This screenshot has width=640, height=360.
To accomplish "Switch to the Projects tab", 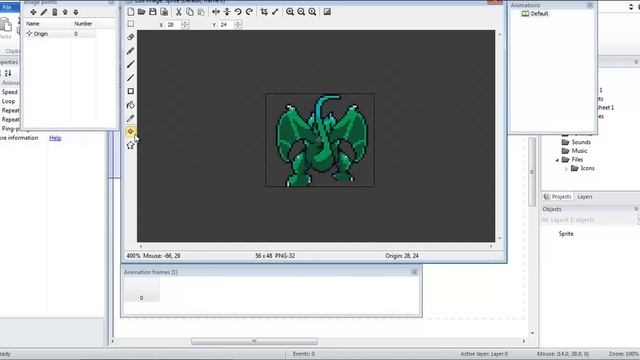I will [558, 197].
